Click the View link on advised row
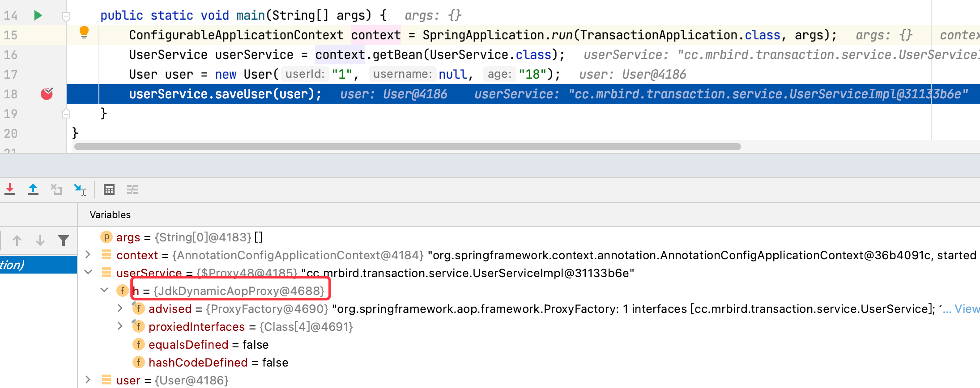This screenshot has height=388, width=980. click(967, 309)
